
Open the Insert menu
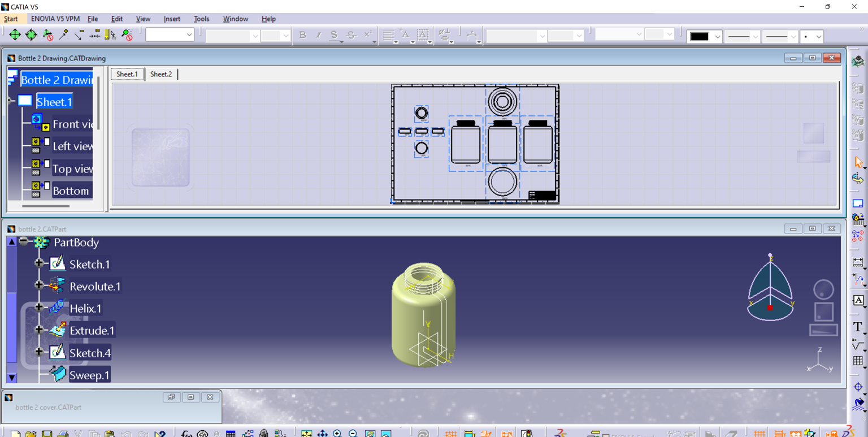pyautogui.click(x=172, y=19)
